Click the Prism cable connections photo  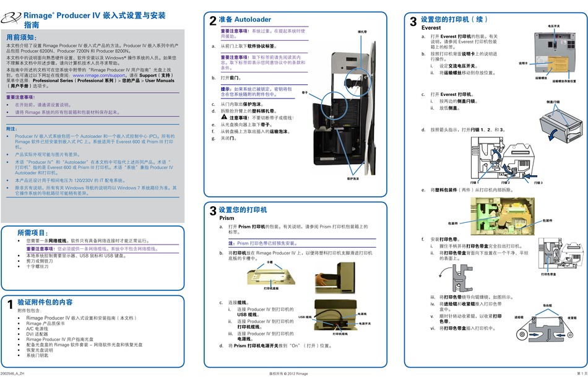pyautogui.click(x=335, y=315)
